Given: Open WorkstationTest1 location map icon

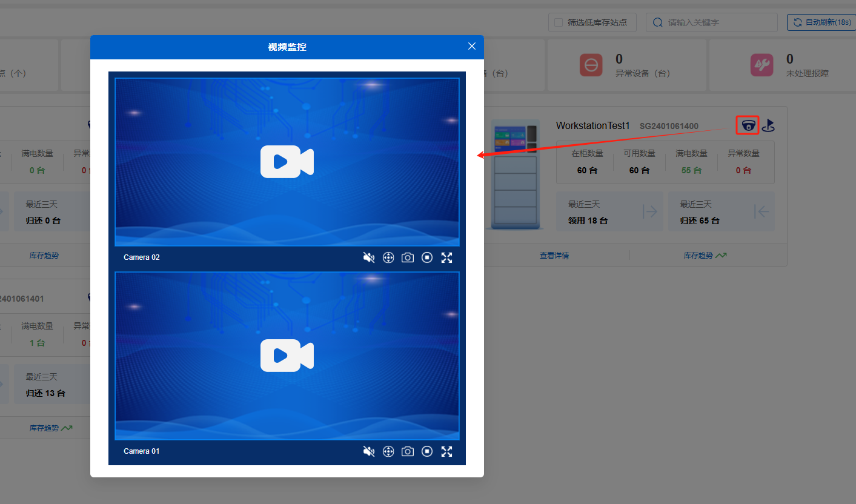Looking at the screenshot, I should coord(768,125).
